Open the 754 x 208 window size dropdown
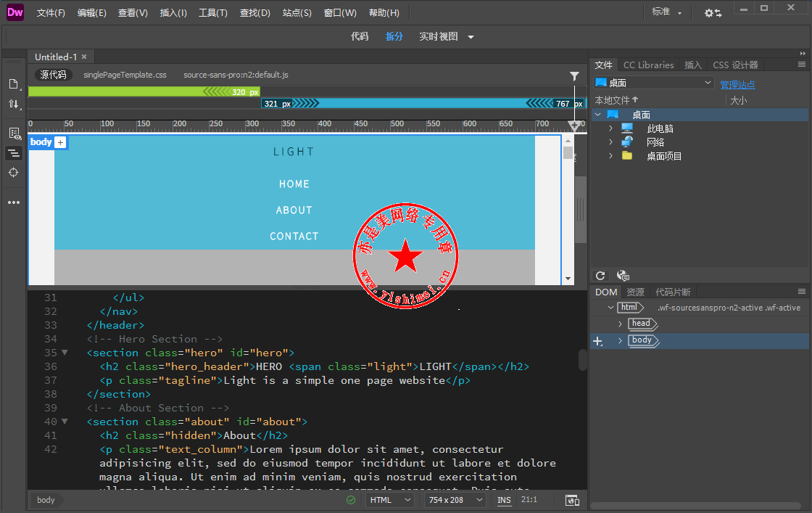The width and height of the screenshot is (812, 513). click(x=456, y=500)
